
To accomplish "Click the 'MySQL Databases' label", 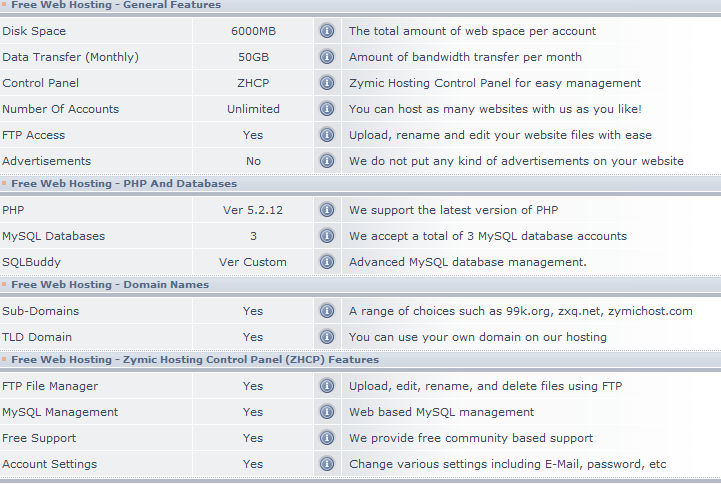I will pyautogui.click(x=53, y=236).
